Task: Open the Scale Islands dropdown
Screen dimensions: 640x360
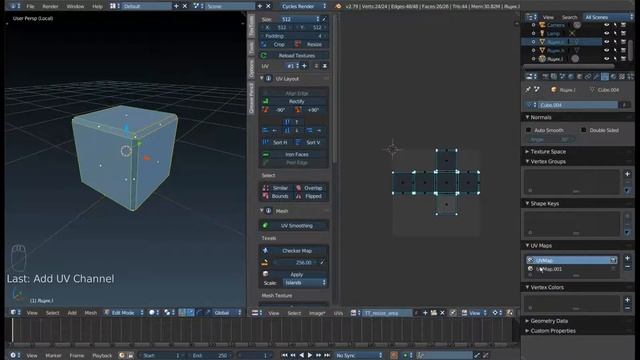Action: click(305, 283)
